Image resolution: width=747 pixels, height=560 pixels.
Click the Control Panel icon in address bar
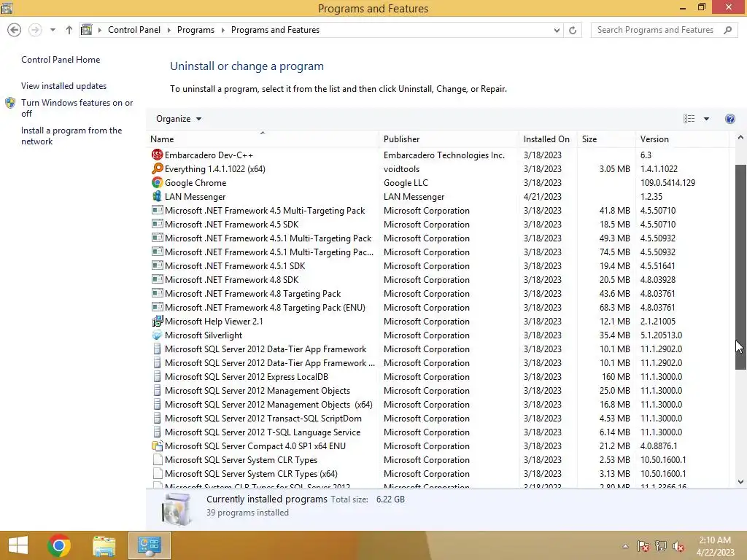click(x=86, y=29)
